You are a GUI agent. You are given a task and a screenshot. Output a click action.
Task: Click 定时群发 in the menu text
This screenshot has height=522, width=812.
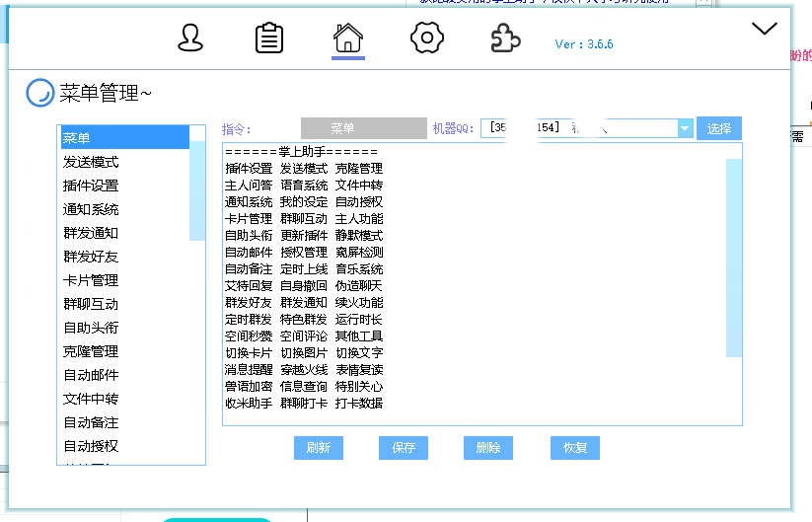click(x=249, y=320)
